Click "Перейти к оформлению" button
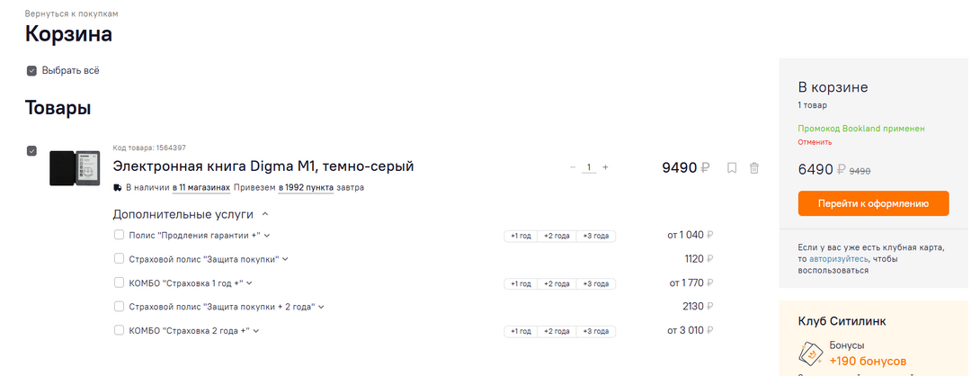This screenshot has height=376, width=980. 873,203
